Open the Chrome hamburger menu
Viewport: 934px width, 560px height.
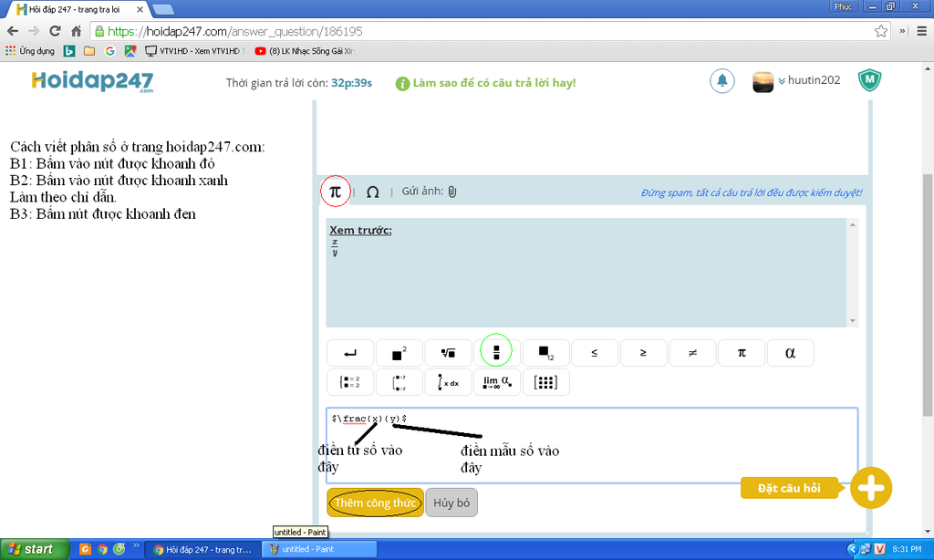tap(921, 31)
